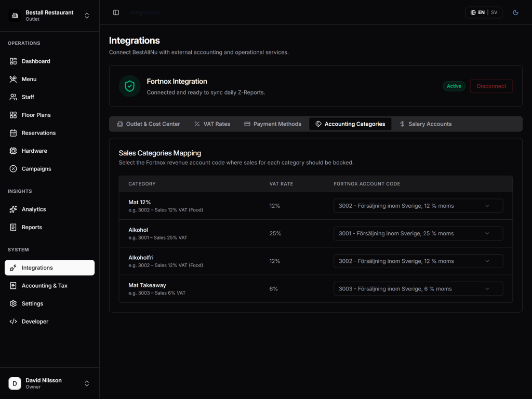Switch language to EN
The image size is (532, 399).
(x=481, y=12)
